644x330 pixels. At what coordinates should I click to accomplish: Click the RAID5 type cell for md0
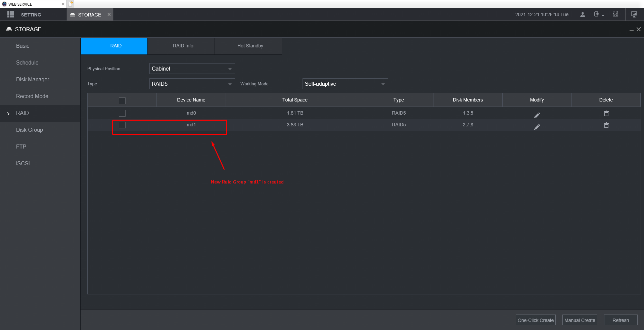click(399, 113)
